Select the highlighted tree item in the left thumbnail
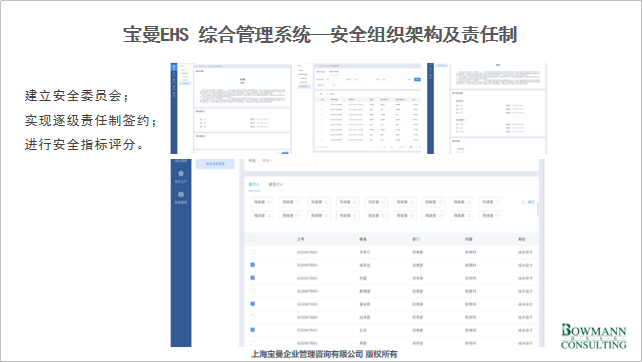Screen dimensions: 643x362 [x=185, y=83]
